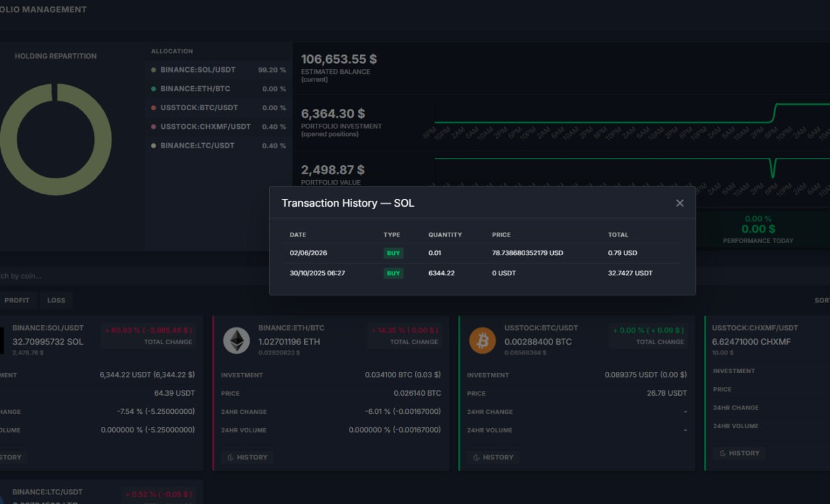
Task: Click the Bitcoin coin icon
Action: point(482,341)
